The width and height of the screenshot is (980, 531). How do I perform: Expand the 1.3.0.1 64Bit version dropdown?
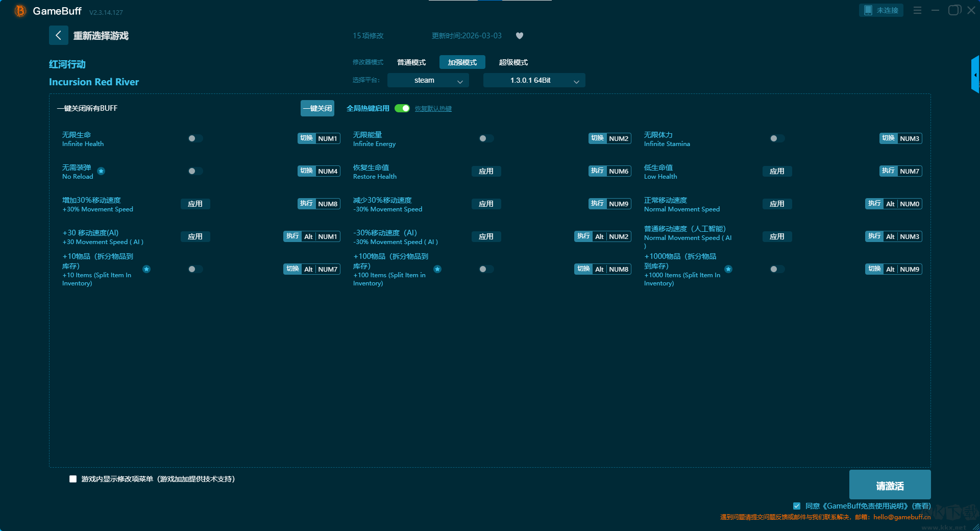(x=534, y=80)
